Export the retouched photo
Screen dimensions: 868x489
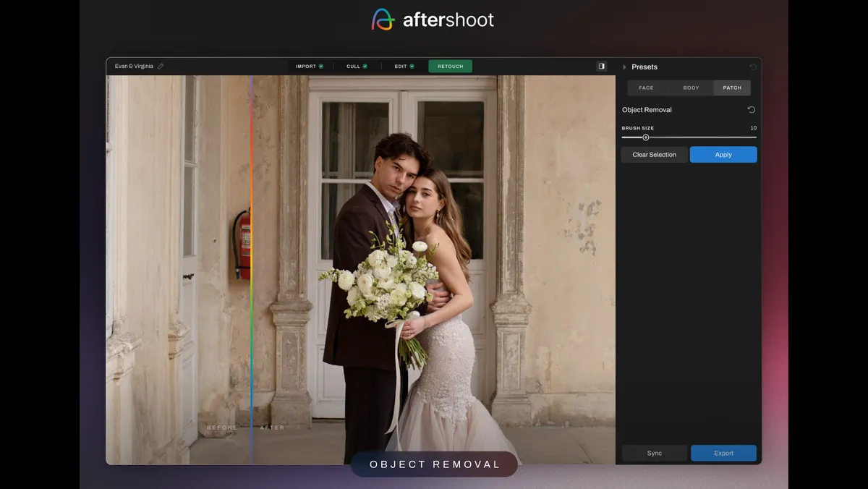[723, 454]
